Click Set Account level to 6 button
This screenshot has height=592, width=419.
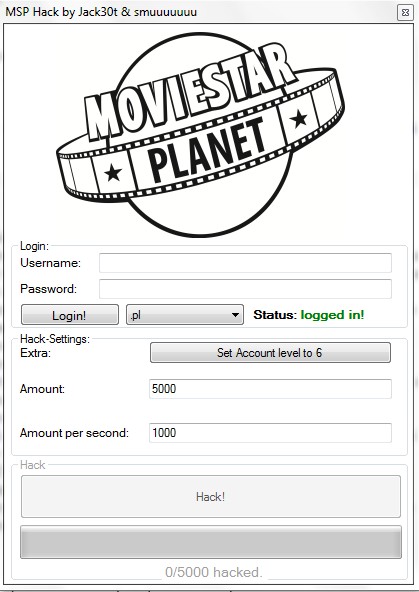(x=270, y=353)
